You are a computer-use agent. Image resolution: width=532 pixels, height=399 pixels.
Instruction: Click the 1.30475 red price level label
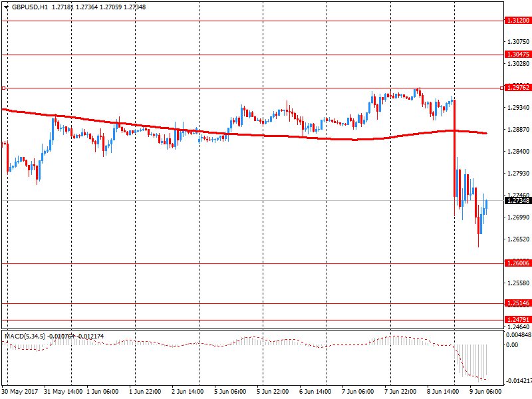(x=518, y=55)
